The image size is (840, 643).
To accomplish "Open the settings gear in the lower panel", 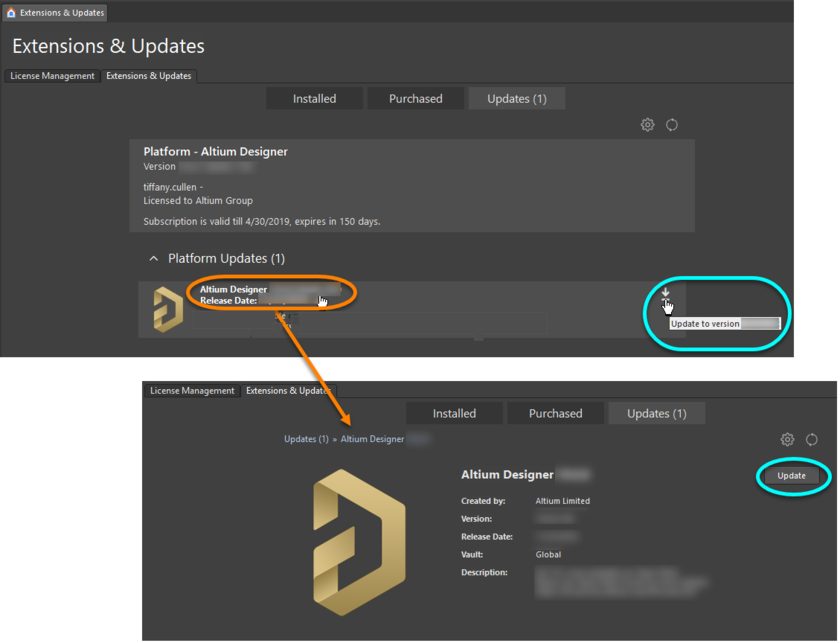I will click(787, 439).
